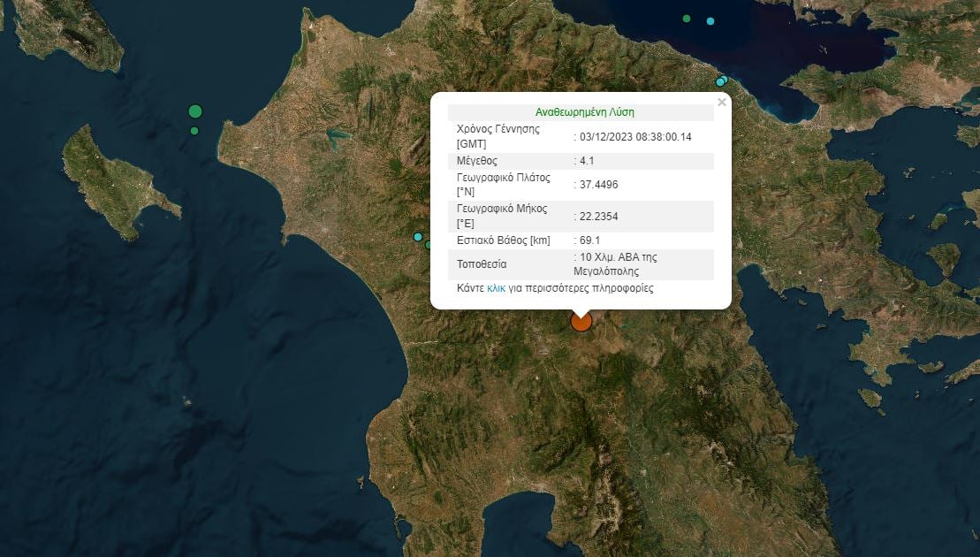Select the small green marker below large one
Viewport: 980px width, 557px height.
pyautogui.click(x=194, y=131)
